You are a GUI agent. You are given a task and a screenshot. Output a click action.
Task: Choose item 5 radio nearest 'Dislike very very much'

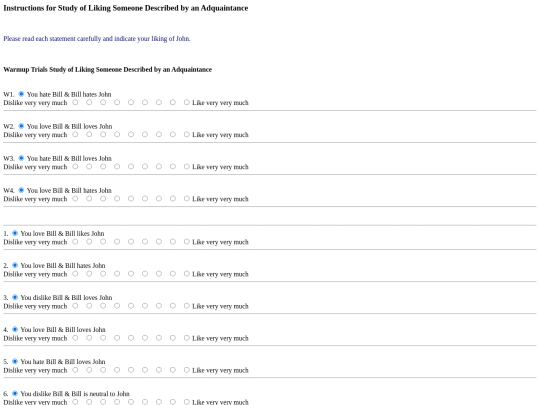coord(75,370)
